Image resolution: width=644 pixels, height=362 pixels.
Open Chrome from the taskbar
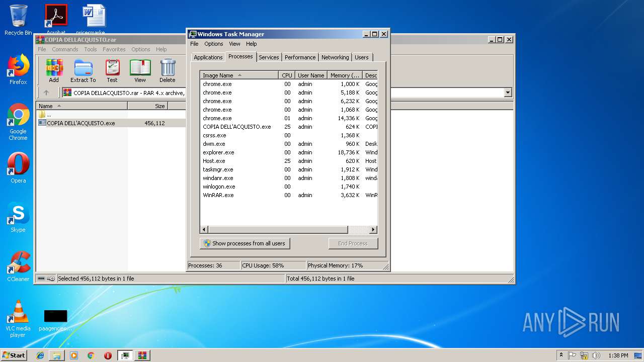click(91, 355)
